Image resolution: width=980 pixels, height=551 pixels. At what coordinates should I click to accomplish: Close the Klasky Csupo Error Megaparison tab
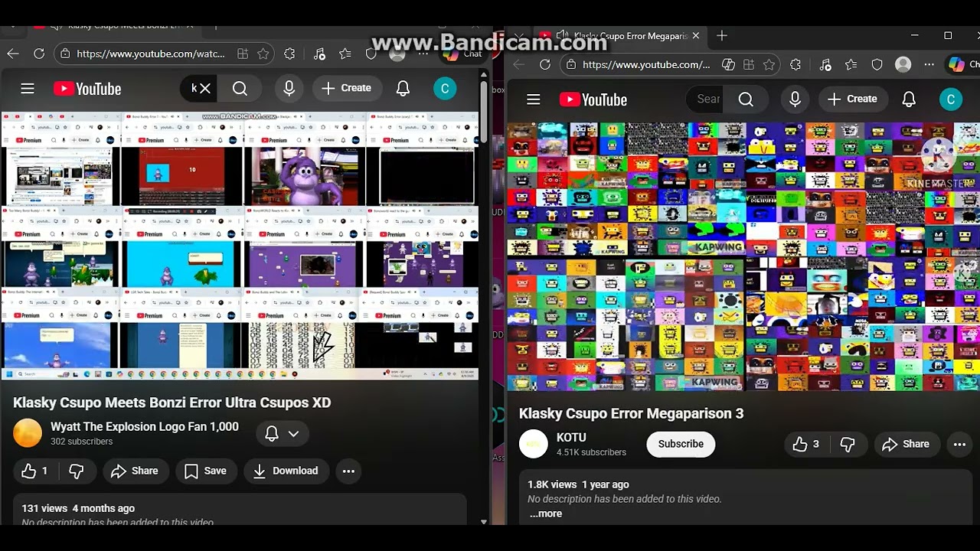[x=695, y=36]
